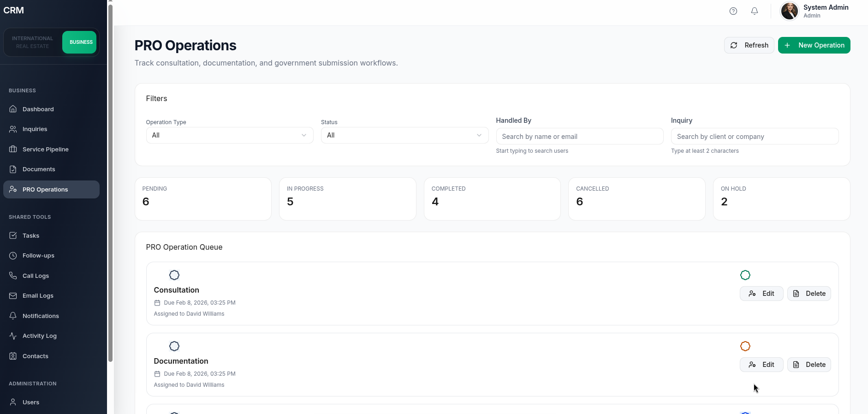Focus the Inquiry client search field
The height and width of the screenshot is (414, 868).
[755, 137]
